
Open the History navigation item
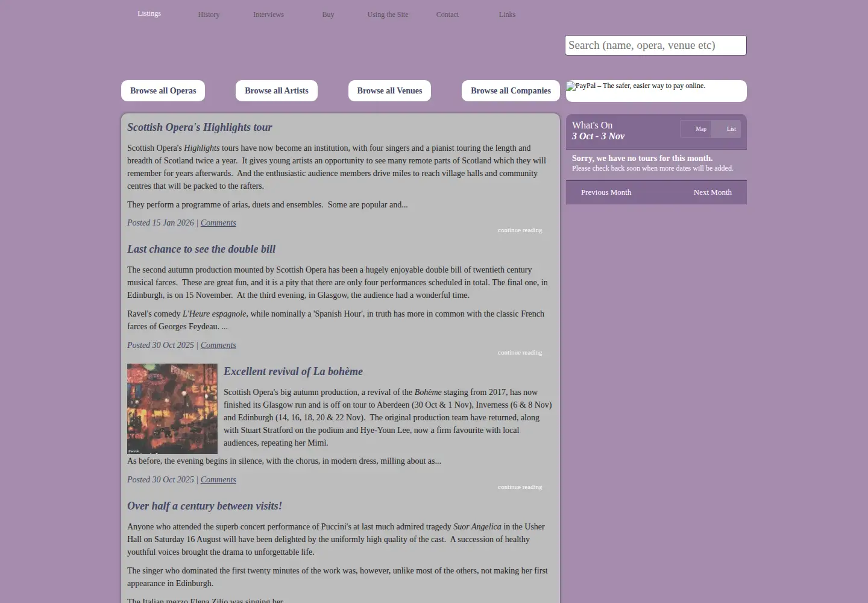tap(209, 14)
